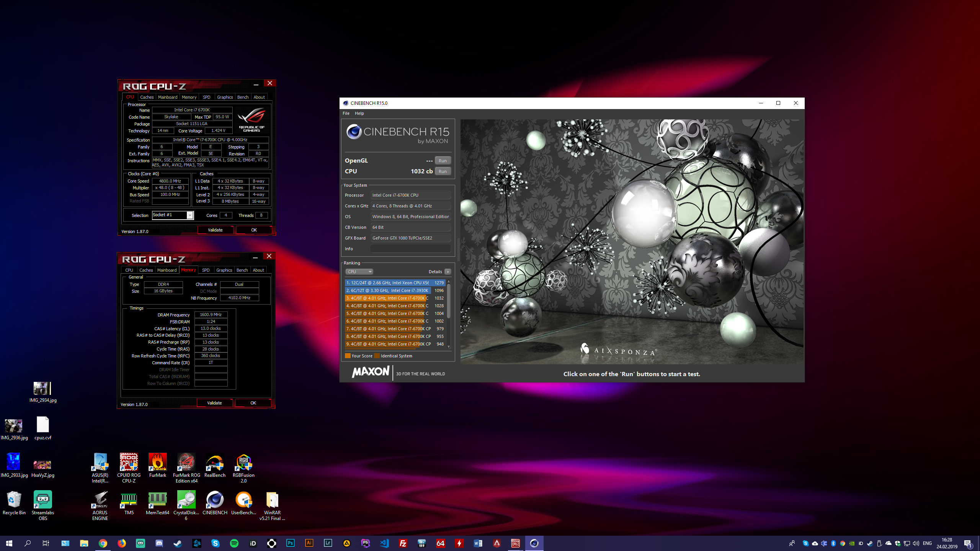Run the OpenGL test in Cinebench

click(x=443, y=161)
